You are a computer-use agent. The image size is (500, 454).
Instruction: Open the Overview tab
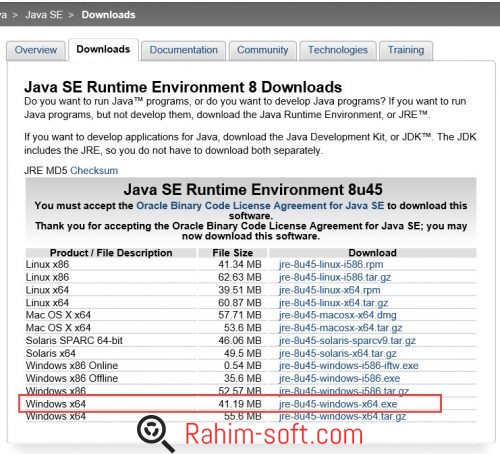pyautogui.click(x=36, y=50)
